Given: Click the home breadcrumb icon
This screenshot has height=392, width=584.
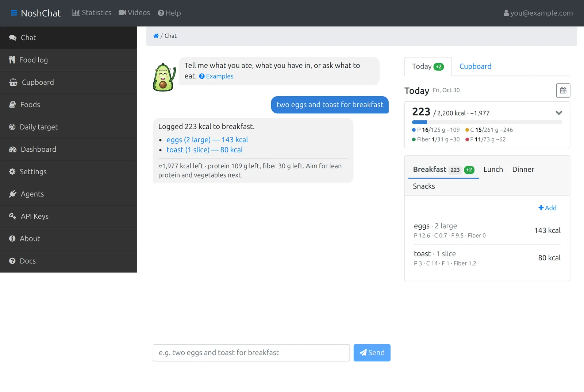Looking at the screenshot, I should pyautogui.click(x=156, y=36).
